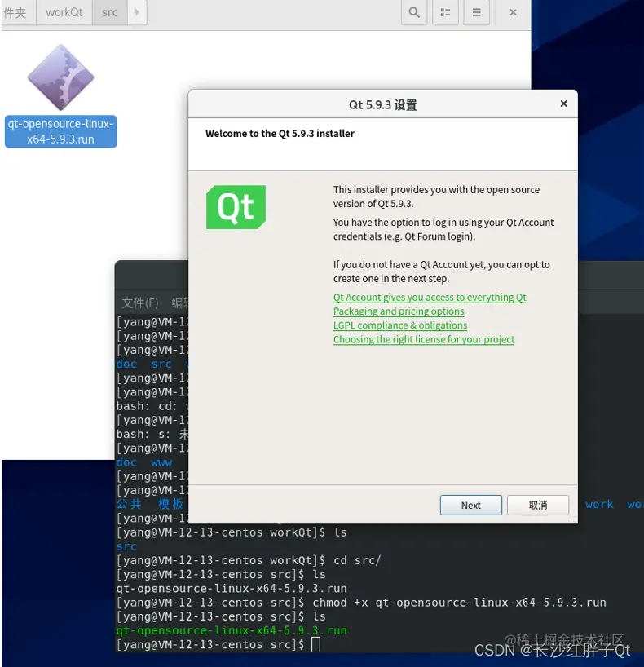
Task: Open the terminal 文件(F) menu
Action: click(x=140, y=303)
